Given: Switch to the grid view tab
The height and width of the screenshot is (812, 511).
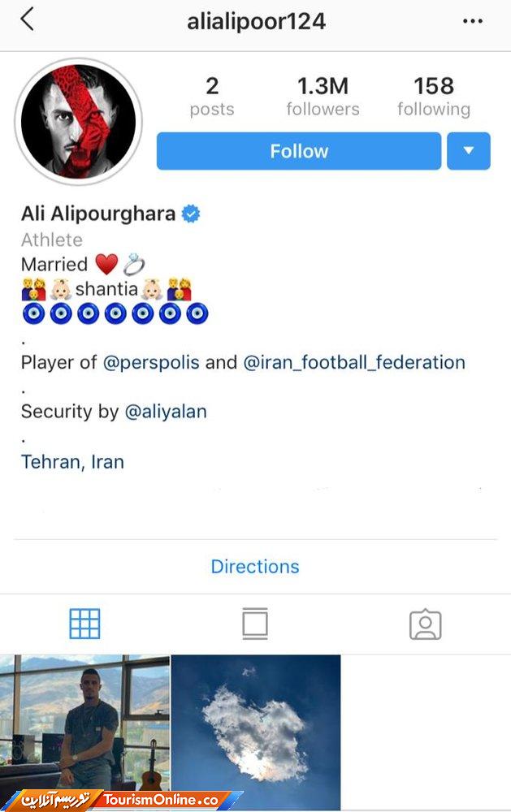Looking at the screenshot, I should (x=84, y=624).
